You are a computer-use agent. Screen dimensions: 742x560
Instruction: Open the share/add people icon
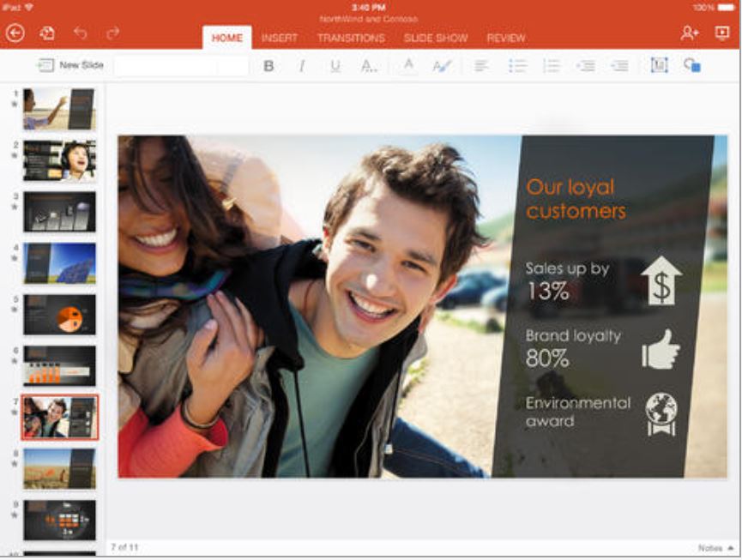690,33
